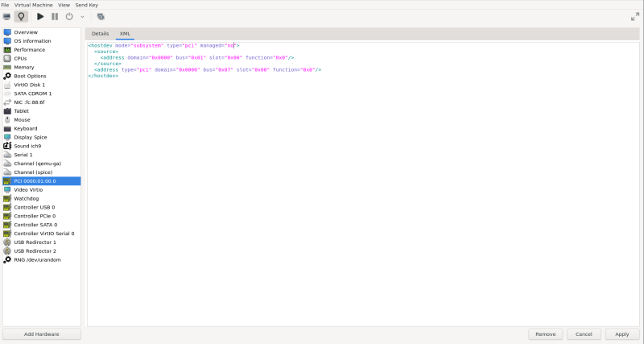Screen dimensions: 644x344
Task: Open the Virtual Machine menu
Action: pyautogui.click(x=33, y=5)
